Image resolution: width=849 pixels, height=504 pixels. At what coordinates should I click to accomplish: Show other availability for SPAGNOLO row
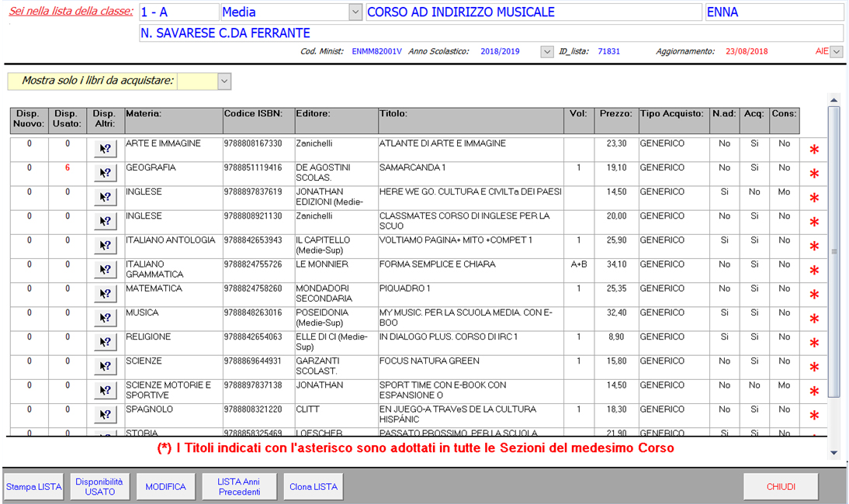(106, 415)
